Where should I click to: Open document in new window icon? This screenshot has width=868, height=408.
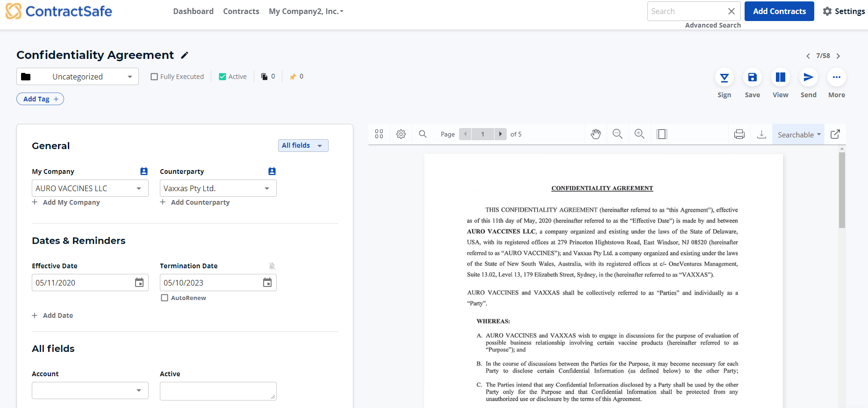[835, 134]
